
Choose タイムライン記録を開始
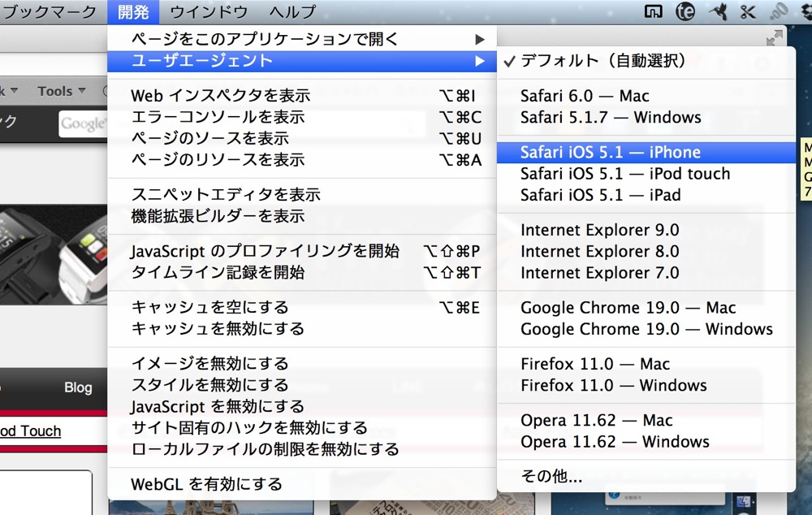point(302,272)
